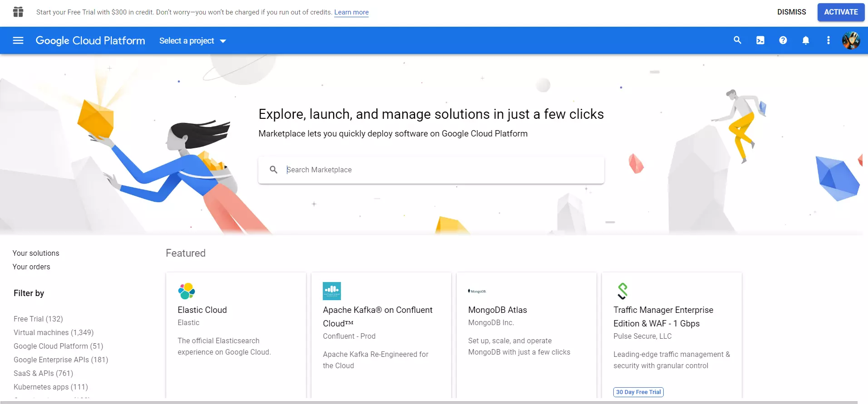The image size is (868, 404).
Task: Click the MongoDB logo icon
Action: pos(477,291)
